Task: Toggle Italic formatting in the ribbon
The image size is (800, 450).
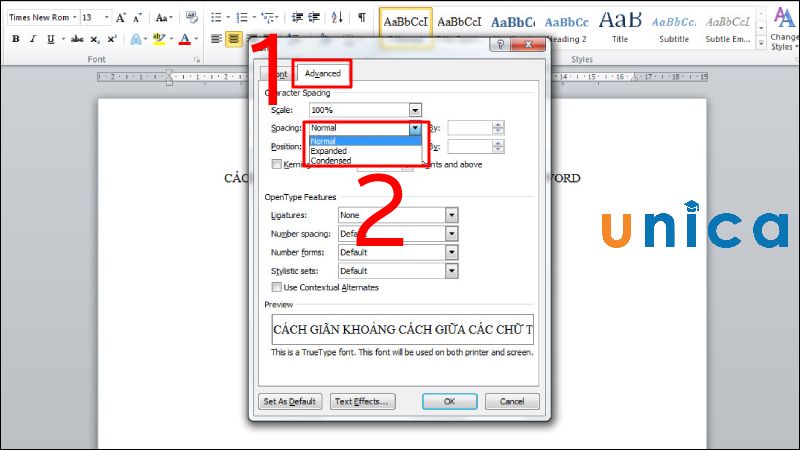Action: 33,39
